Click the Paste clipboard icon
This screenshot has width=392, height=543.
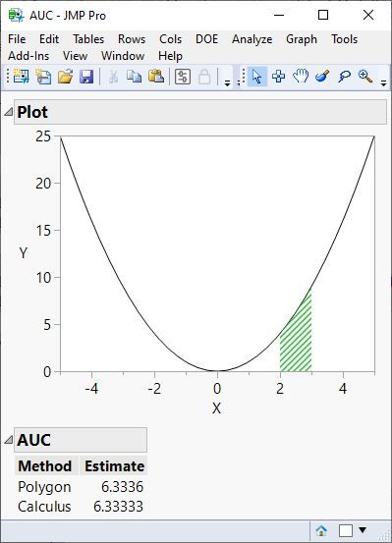(156, 77)
